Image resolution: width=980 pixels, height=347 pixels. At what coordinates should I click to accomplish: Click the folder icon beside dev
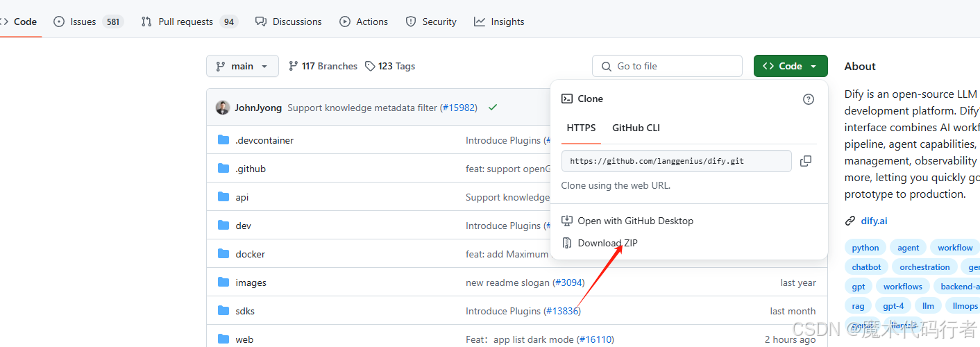click(x=223, y=226)
